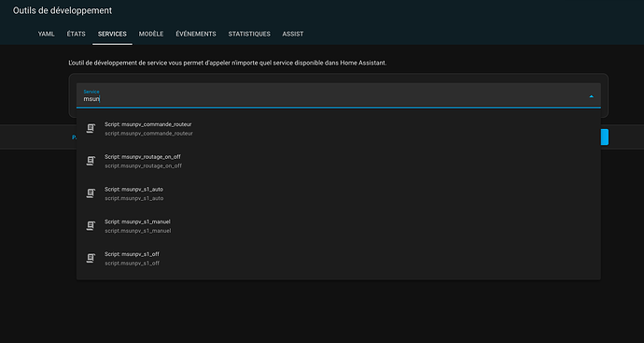
Task: Open the MODÈLE tab
Action: coord(151,35)
